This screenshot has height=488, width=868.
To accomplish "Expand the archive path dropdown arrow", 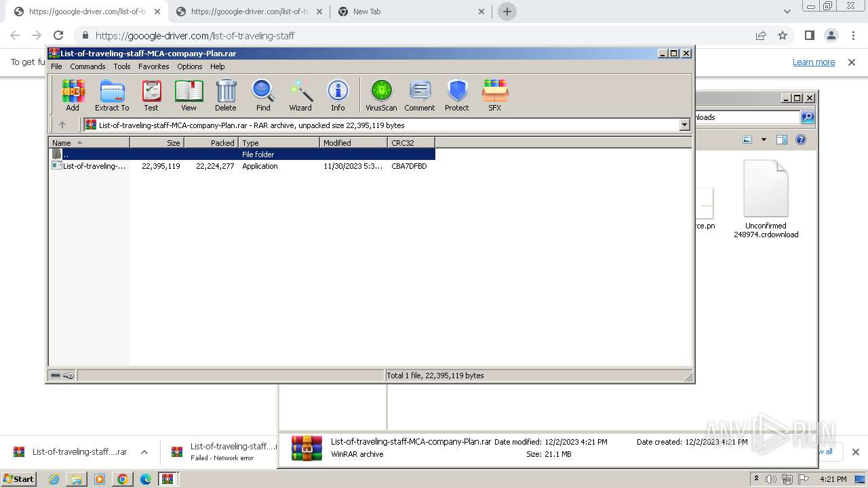I will click(684, 125).
